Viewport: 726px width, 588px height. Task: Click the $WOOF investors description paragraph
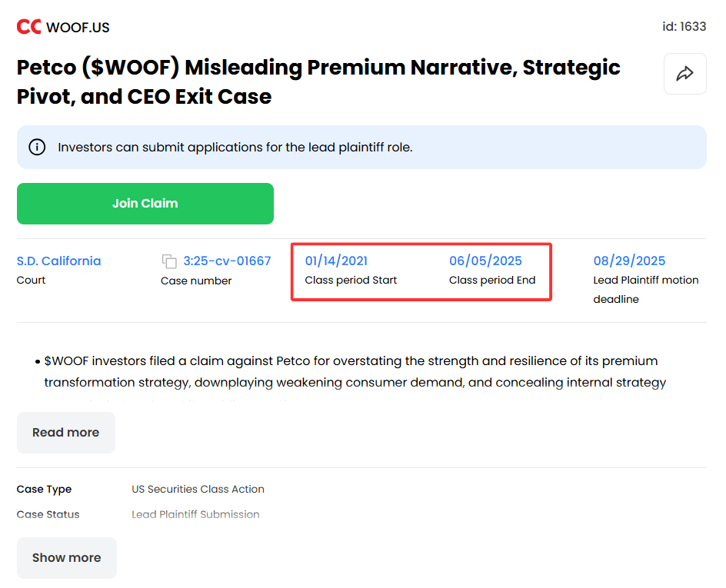[x=355, y=371]
